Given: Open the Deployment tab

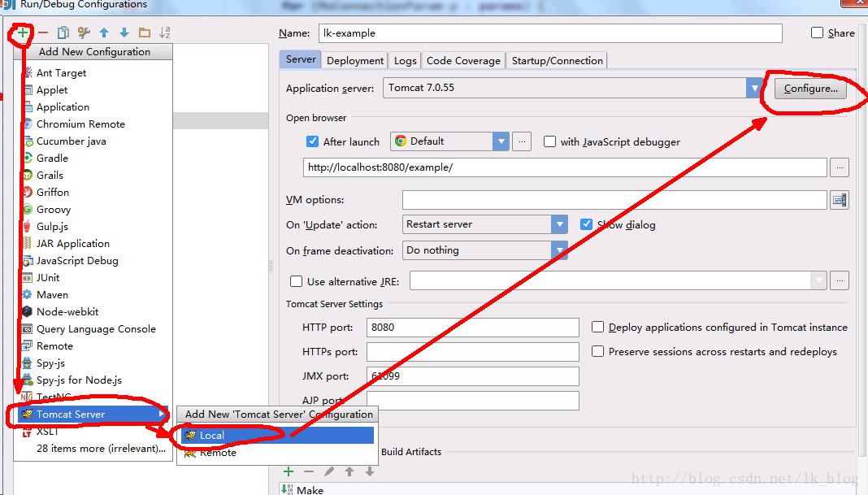Looking at the screenshot, I should click(355, 60).
